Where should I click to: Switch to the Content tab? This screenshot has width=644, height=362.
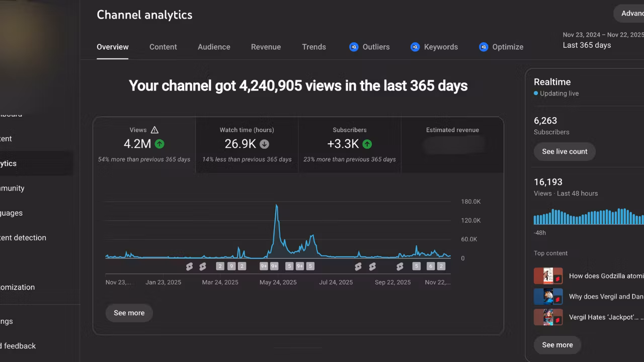pyautogui.click(x=163, y=47)
